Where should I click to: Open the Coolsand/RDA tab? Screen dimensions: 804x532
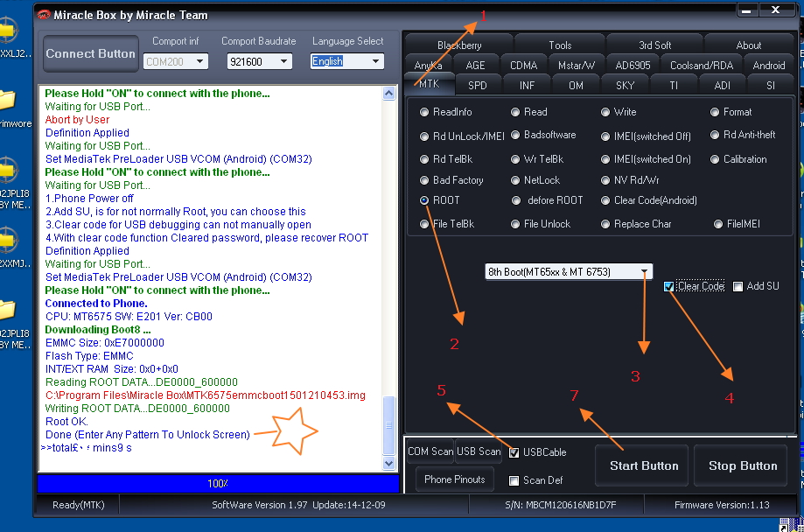702,66
